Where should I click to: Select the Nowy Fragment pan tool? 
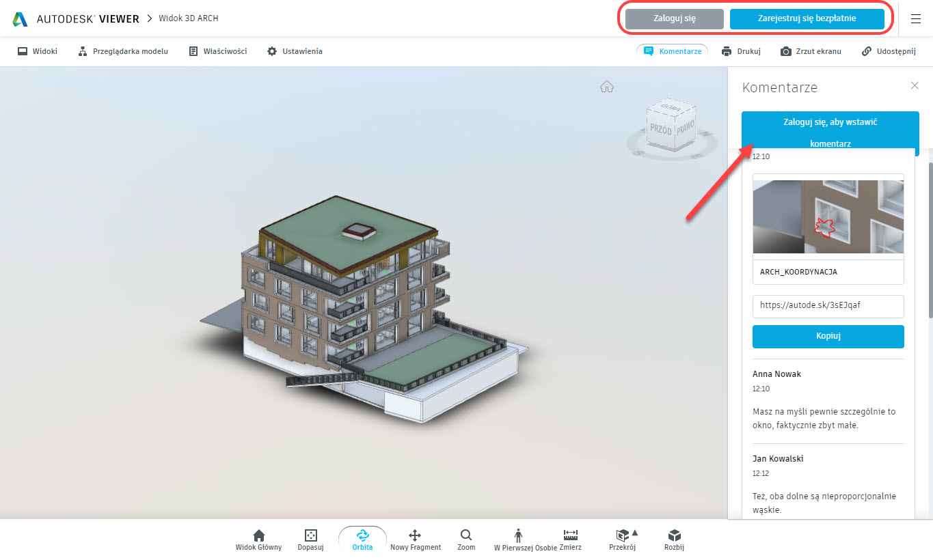coord(415,539)
